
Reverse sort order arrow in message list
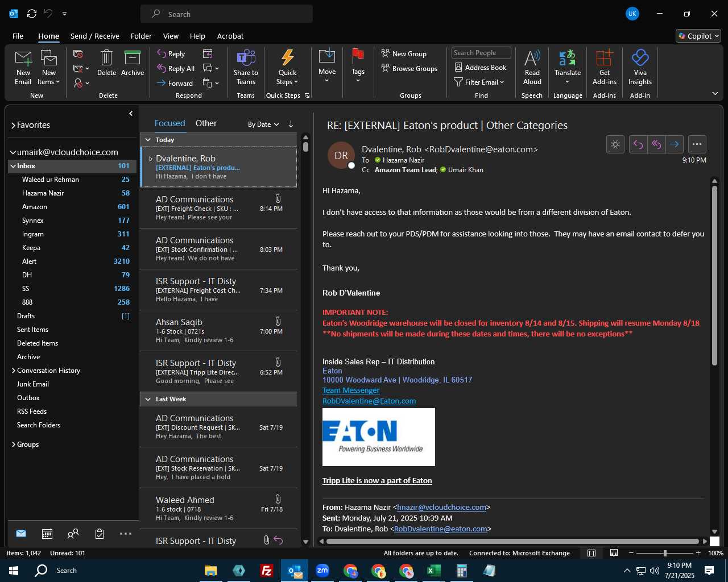point(291,124)
